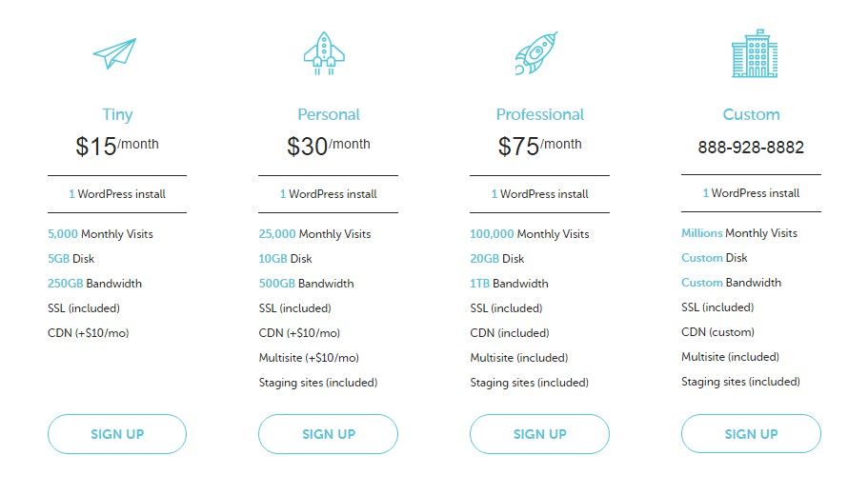Select the Custom plan heading
This screenshot has height=495, width=868.
click(x=751, y=114)
